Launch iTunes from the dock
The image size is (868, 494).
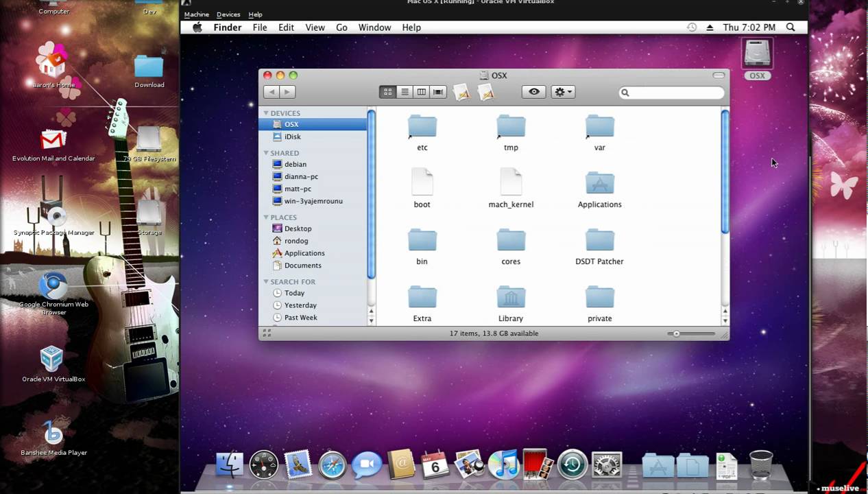(x=504, y=465)
